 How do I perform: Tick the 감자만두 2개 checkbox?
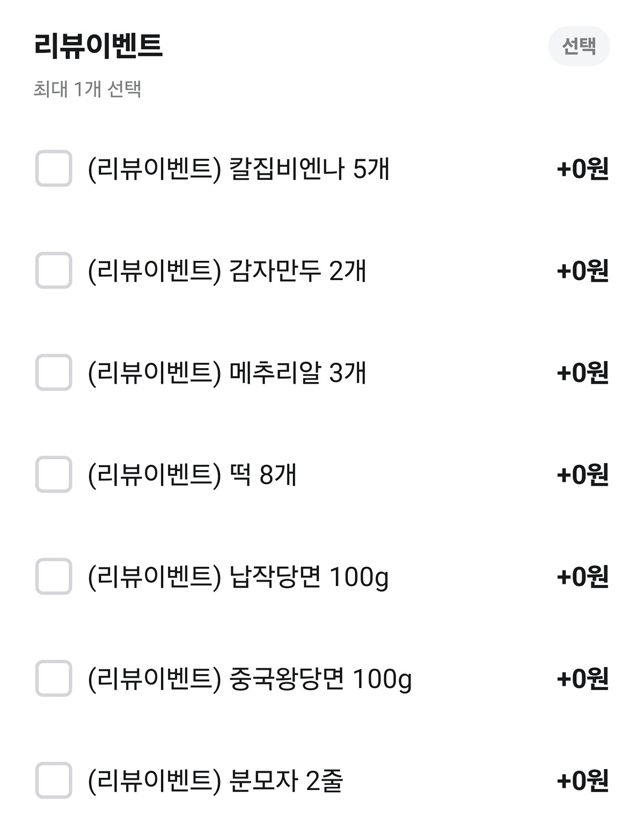[x=54, y=270]
